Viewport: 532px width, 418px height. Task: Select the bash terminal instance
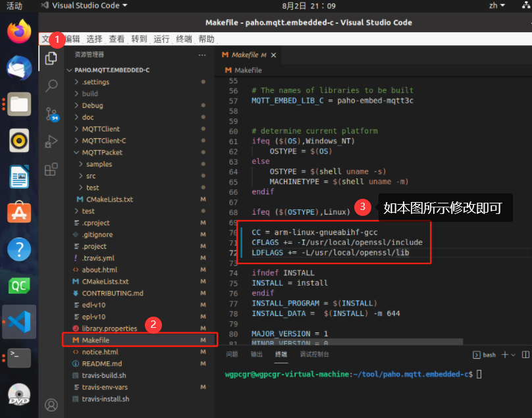pyautogui.click(x=485, y=355)
